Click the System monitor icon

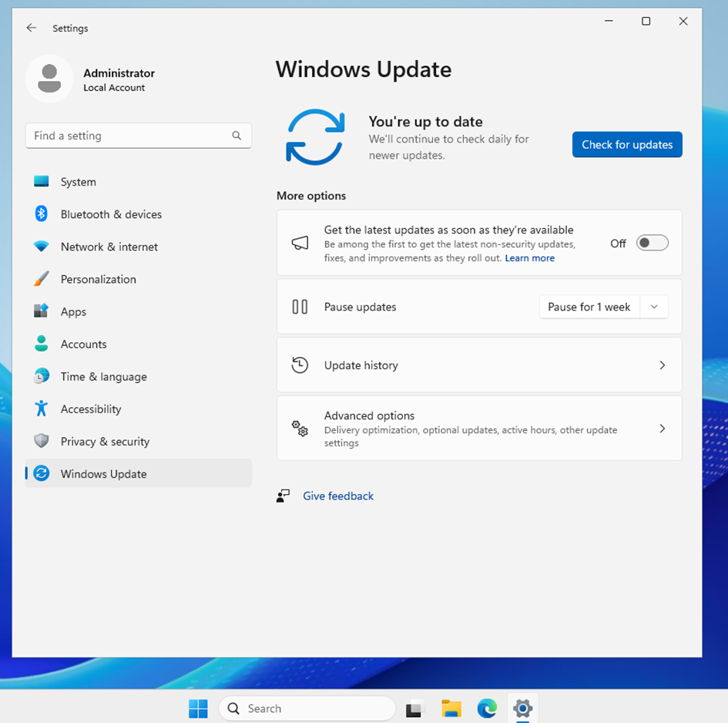(x=42, y=182)
